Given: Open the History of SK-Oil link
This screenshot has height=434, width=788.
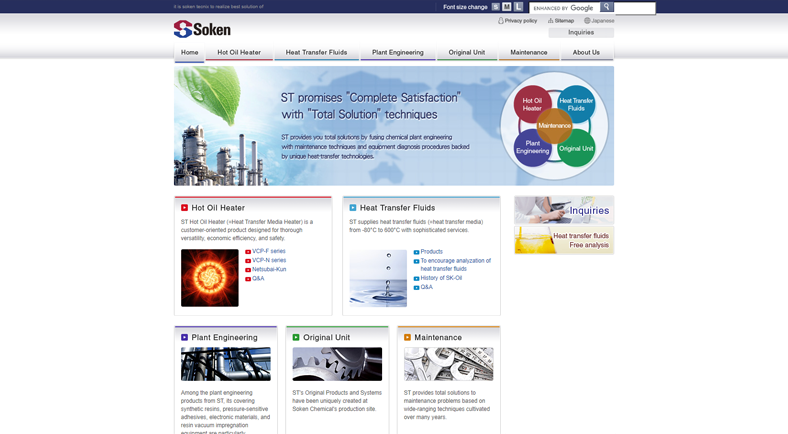Looking at the screenshot, I should [441, 278].
